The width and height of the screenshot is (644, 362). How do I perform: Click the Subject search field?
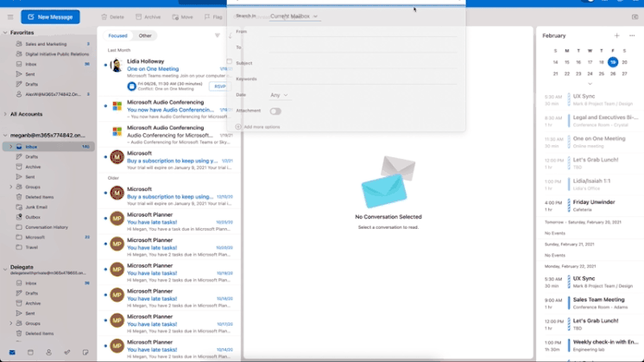363,63
